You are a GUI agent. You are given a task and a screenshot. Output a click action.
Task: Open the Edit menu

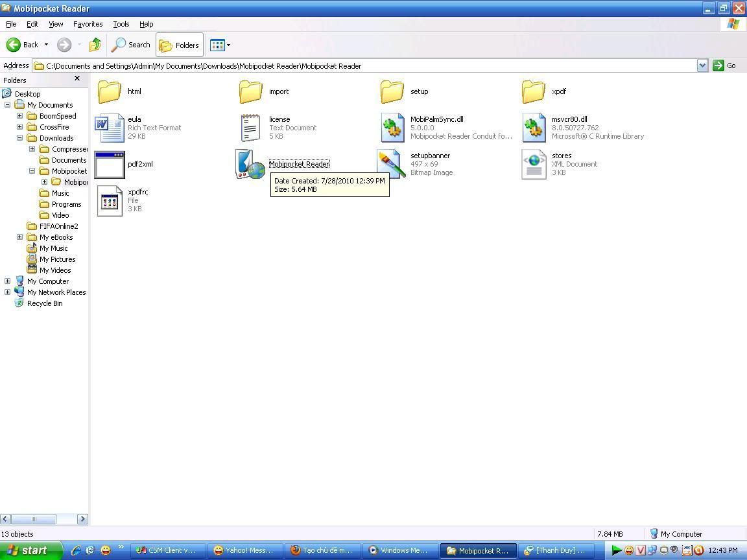click(32, 24)
